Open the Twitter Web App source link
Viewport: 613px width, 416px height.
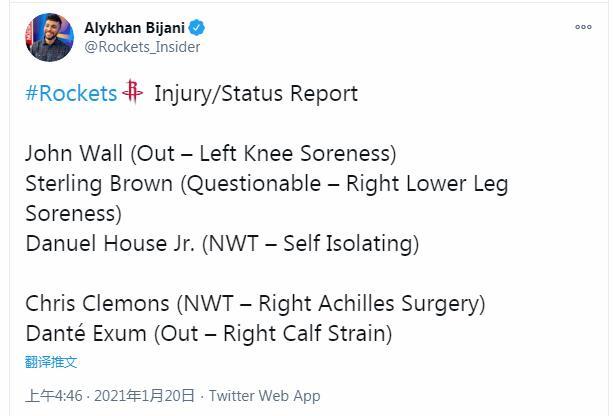(x=265, y=396)
